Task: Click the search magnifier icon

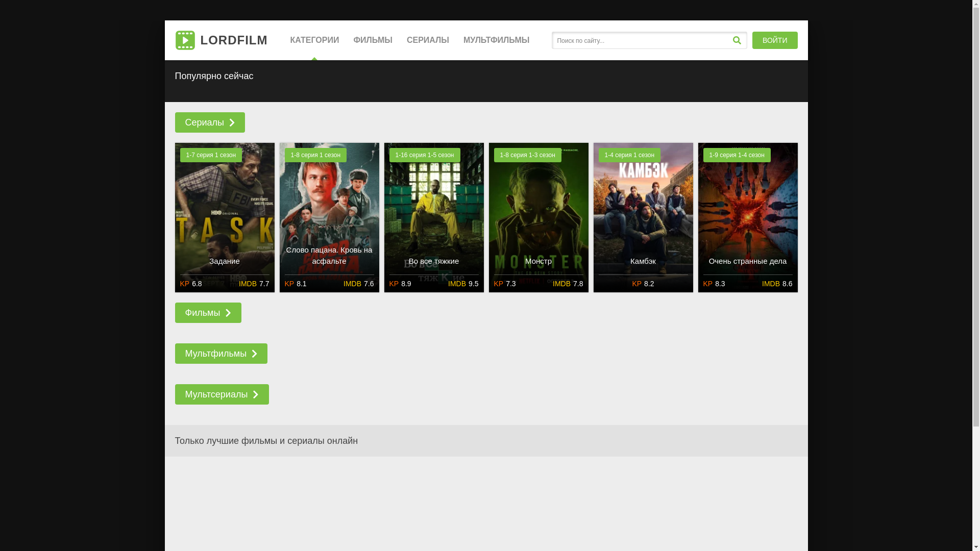Action: click(x=737, y=40)
